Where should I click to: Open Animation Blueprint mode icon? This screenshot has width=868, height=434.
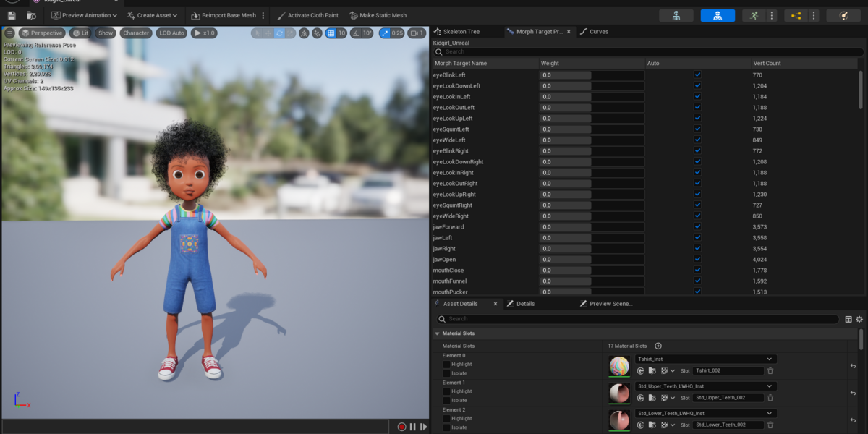[796, 15]
